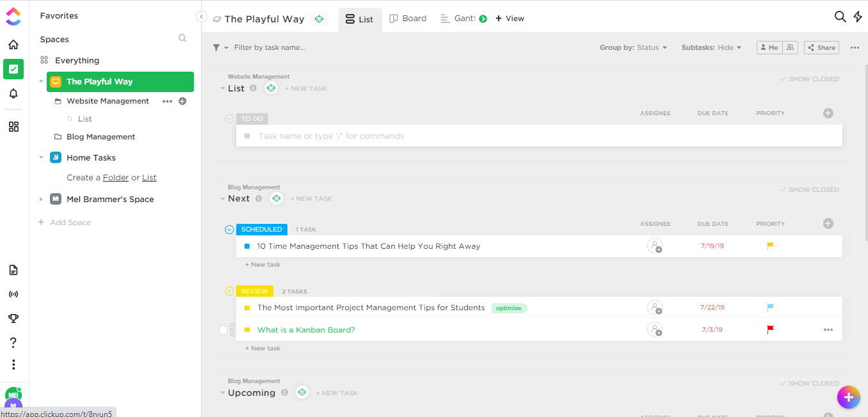Open blue priority flag for Project Management Tips task
868x417 pixels.
[771, 308]
